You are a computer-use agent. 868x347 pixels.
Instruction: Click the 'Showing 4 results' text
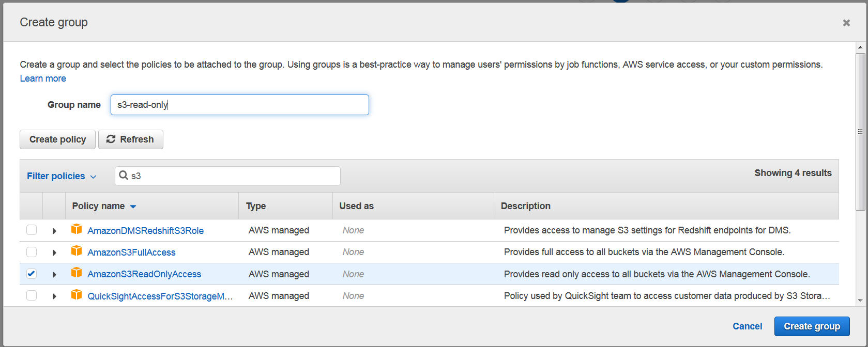pos(793,173)
